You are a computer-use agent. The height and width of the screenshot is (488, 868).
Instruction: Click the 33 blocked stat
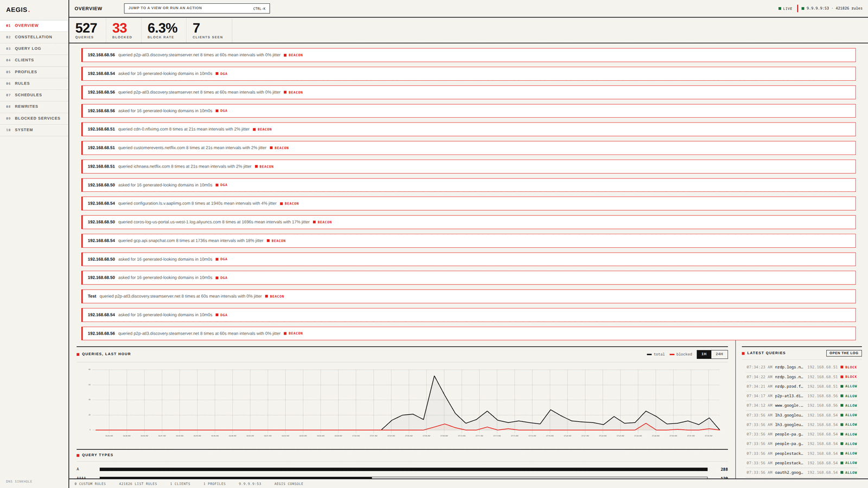[x=122, y=30]
